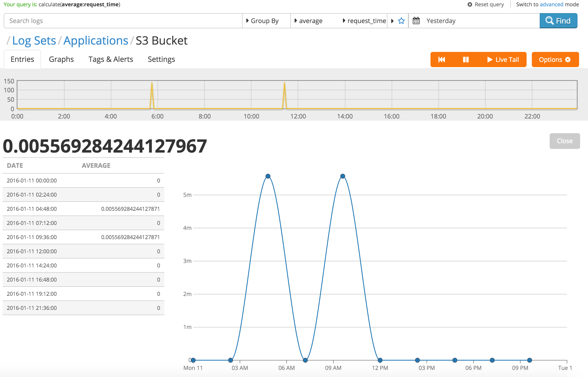Switch to the Graphs tab

(x=61, y=59)
